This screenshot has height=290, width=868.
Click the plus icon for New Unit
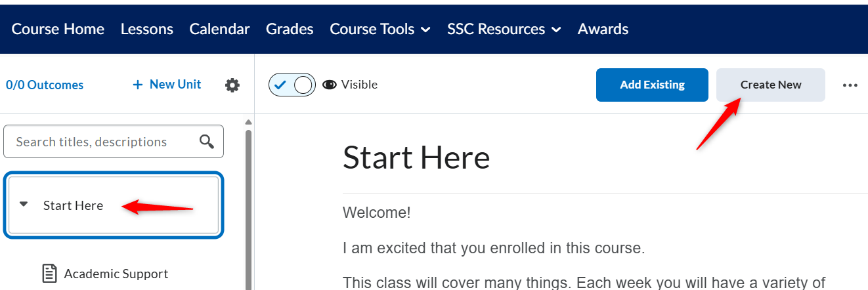coord(137,85)
